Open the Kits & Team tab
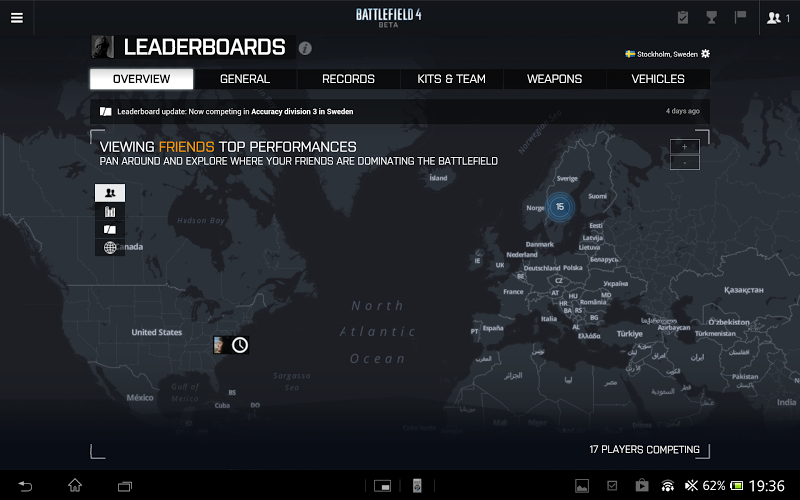 (x=452, y=79)
